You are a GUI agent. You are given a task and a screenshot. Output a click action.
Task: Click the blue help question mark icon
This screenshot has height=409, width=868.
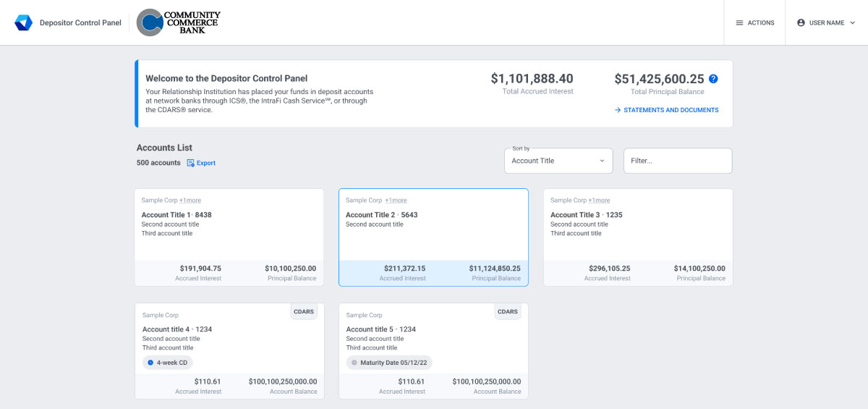point(713,79)
